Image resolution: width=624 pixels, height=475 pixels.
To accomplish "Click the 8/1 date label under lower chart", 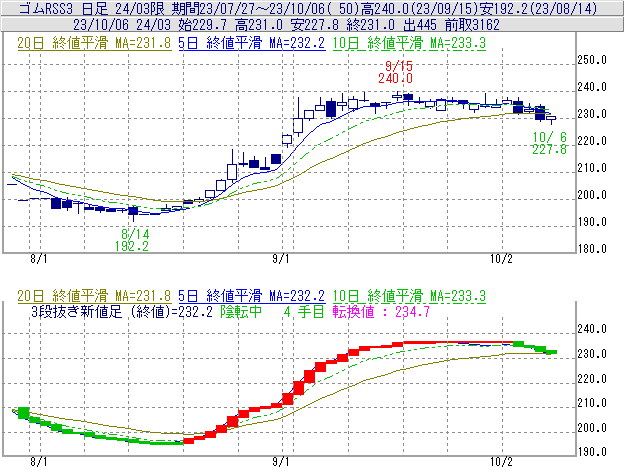I will (x=39, y=461).
